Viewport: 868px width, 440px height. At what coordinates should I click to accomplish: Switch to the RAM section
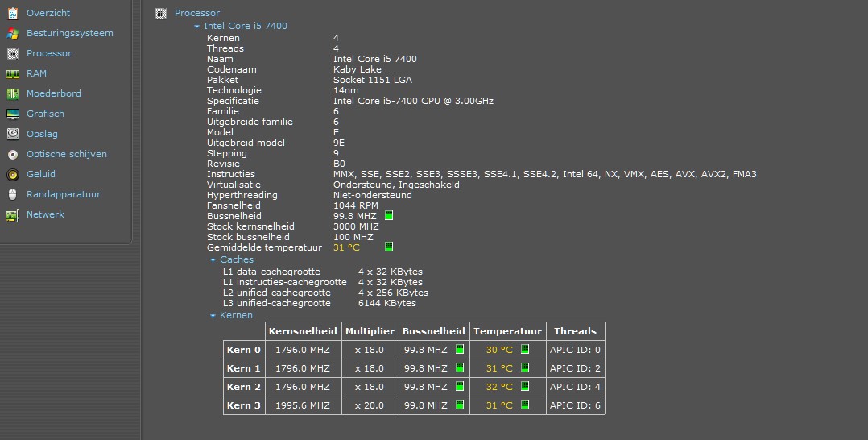coord(36,73)
